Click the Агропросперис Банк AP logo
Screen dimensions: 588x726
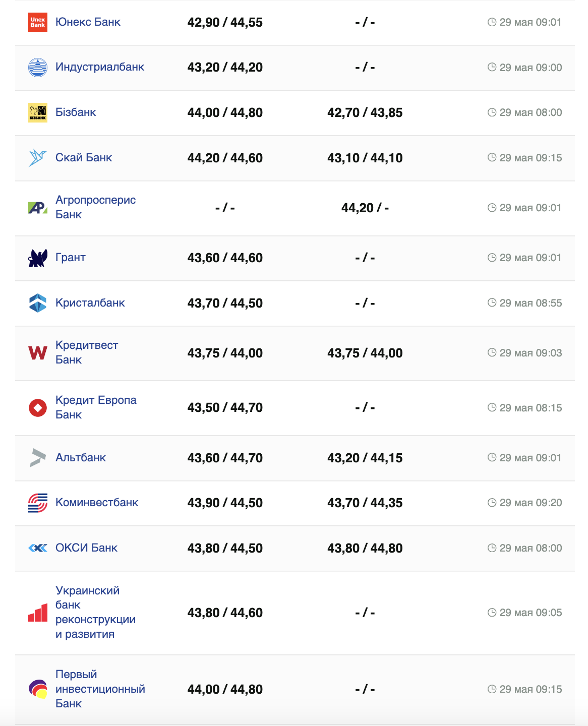(38, 208)
